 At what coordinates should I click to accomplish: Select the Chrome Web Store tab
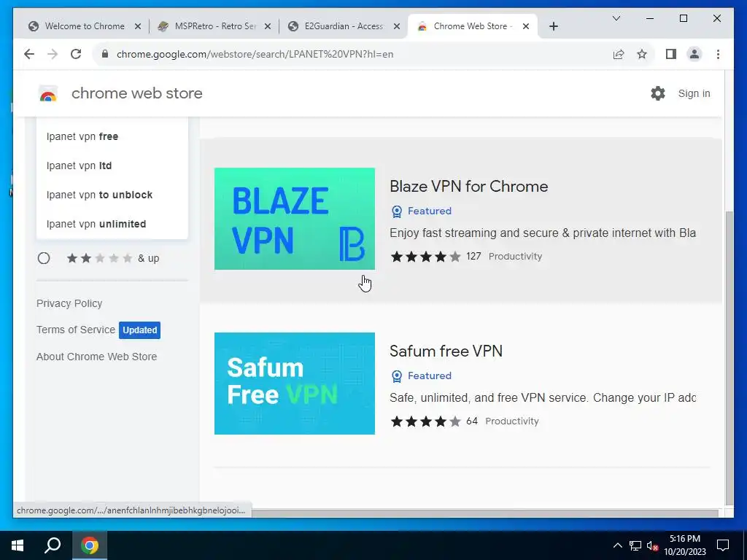(472, 26)
